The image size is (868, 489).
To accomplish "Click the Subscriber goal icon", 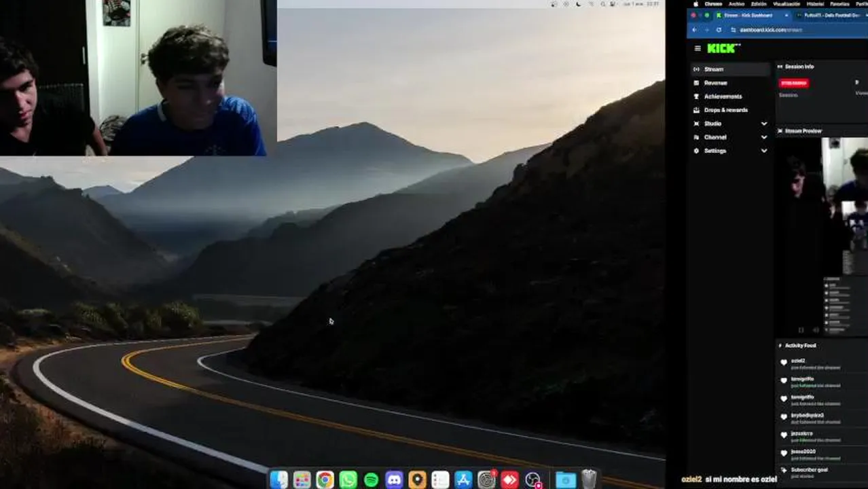I will (x=784, y=471).
